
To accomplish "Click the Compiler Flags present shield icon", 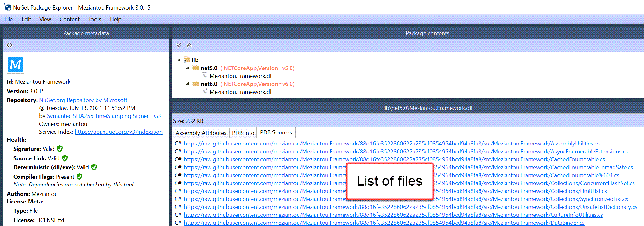I will pyautogui.click(x=79, y=177).
